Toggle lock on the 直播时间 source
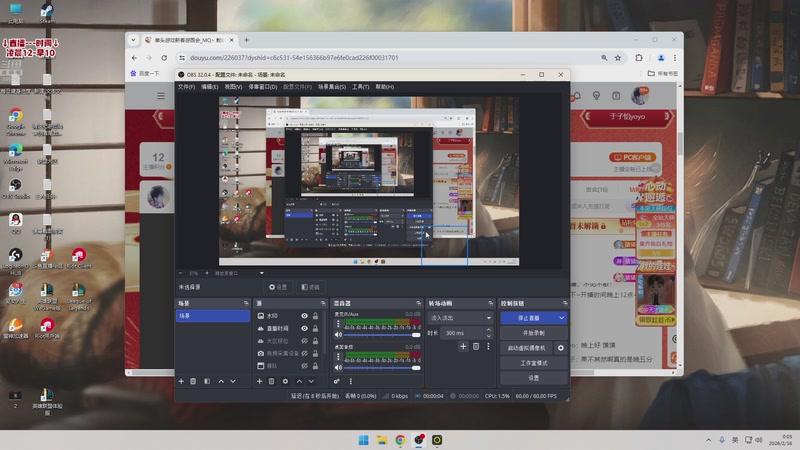Image resolution: width=800 pixels, height=450 pixels. [315, 329]
